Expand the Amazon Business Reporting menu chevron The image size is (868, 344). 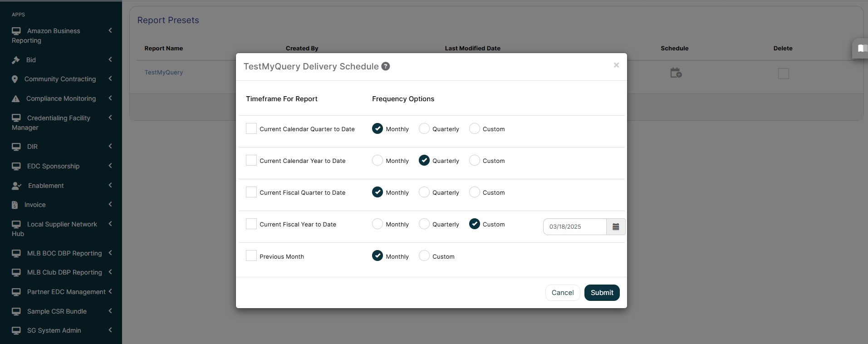pyautogui.click(x=110, y=30)
